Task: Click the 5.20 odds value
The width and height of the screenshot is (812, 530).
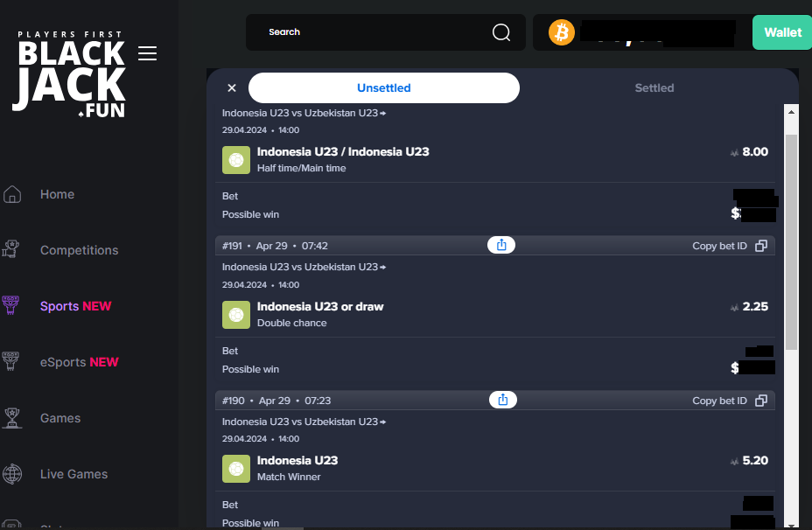Action: 755,460
